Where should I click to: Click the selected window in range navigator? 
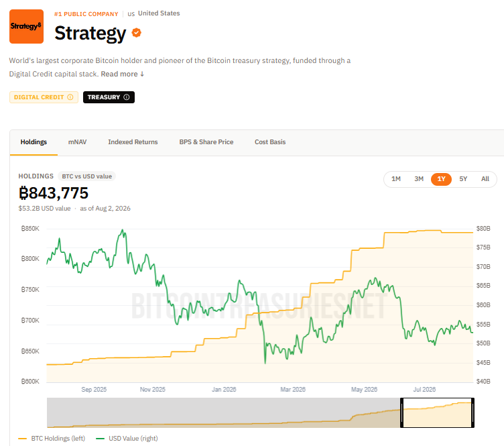pyautogui.click(x=437, y=413)
